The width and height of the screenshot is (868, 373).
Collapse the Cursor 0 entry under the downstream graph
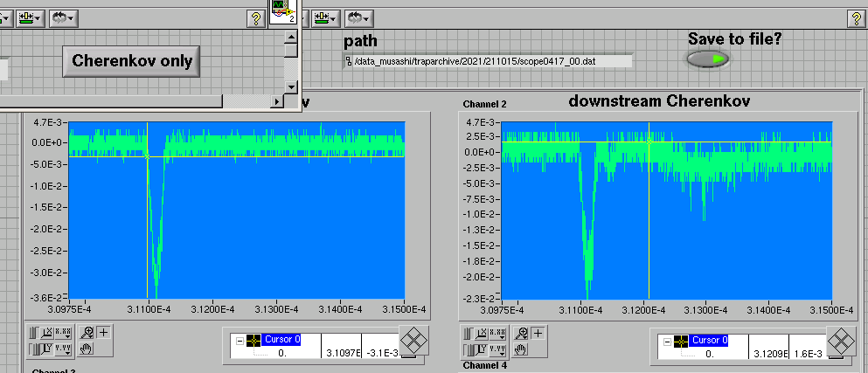click(669, 341)
